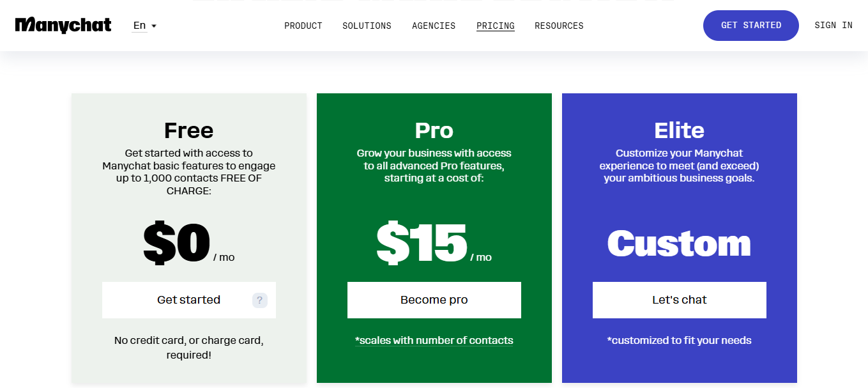Click the Become pro button

tap(434, 300)
